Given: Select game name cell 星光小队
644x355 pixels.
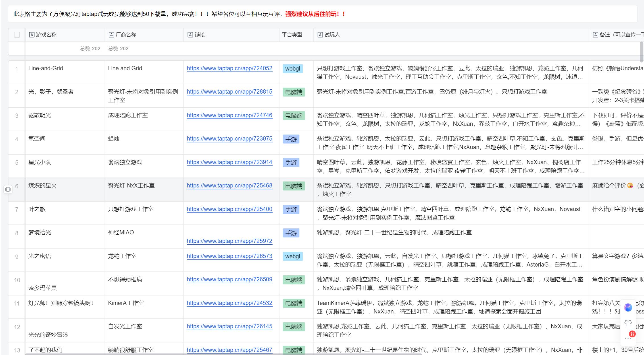Looking at the screenshot, I should tap(65, 166).
